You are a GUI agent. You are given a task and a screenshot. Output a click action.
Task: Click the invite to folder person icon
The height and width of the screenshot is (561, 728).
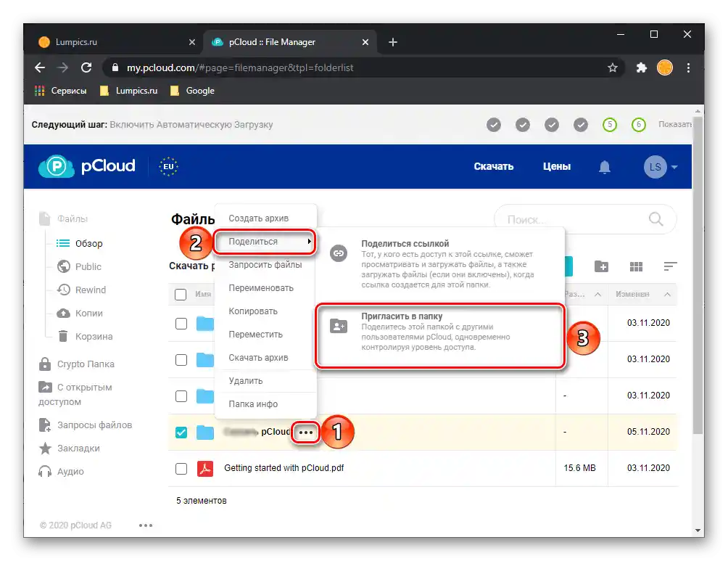click(339, 326)
